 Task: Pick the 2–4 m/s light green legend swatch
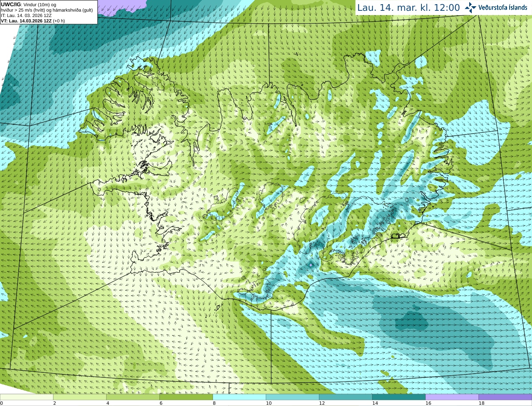click(x=80, y=397)
